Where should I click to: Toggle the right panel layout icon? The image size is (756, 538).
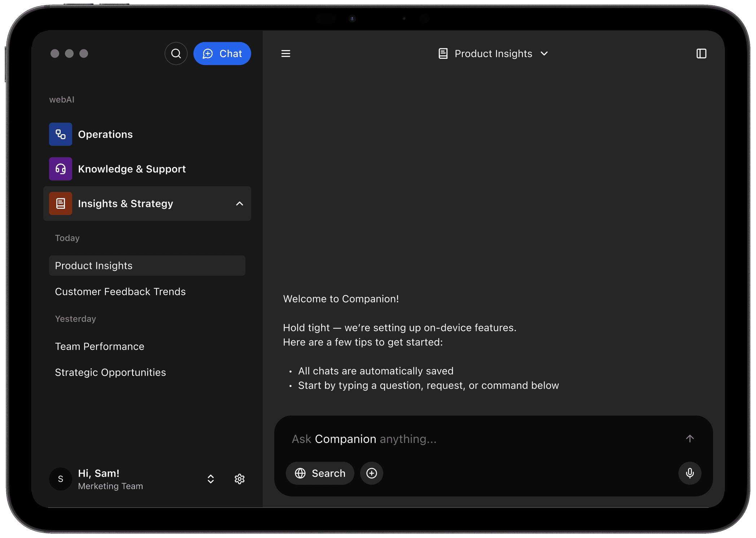point(700,53)
